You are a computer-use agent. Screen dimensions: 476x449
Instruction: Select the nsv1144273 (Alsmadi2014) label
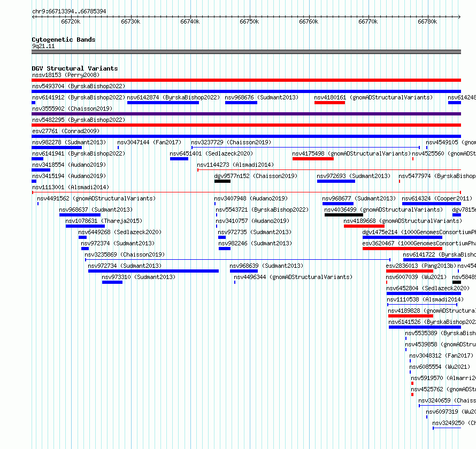pos(235,165)
